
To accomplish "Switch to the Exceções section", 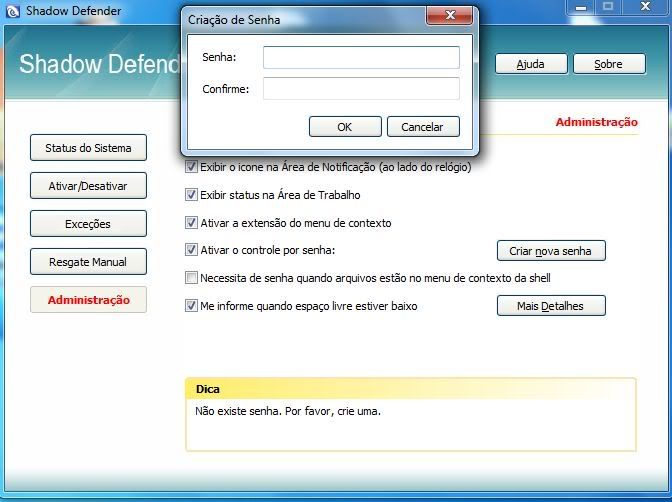I will click(x=88, y=224).
